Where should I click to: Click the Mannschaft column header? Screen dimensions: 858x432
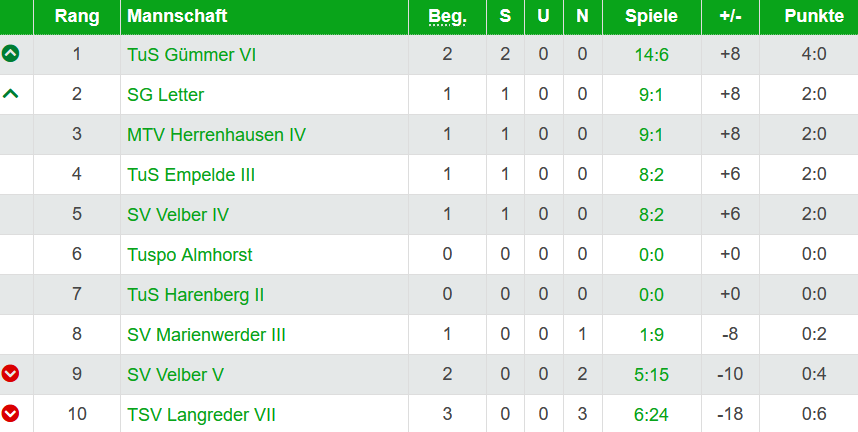tap(177, 16)
